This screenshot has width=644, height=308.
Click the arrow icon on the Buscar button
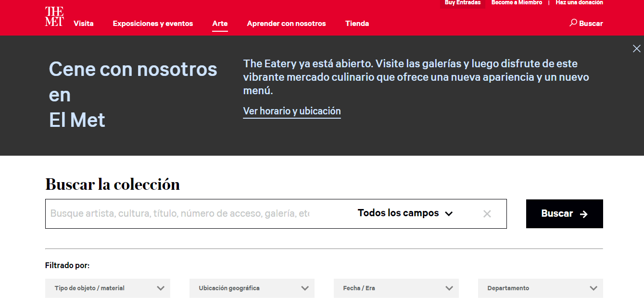click(x=584, y=214)
